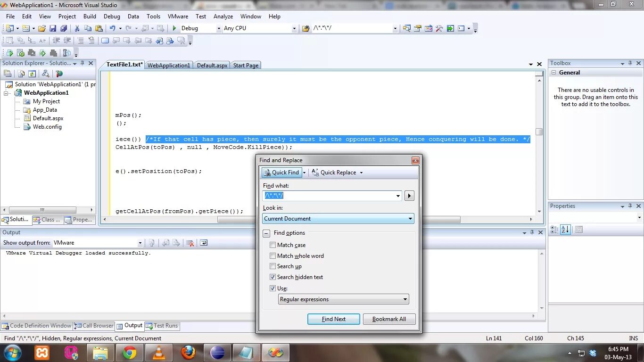Click the green arrow Start Page toolbar icon
This screenshot has width=644, height=362.
450,28
